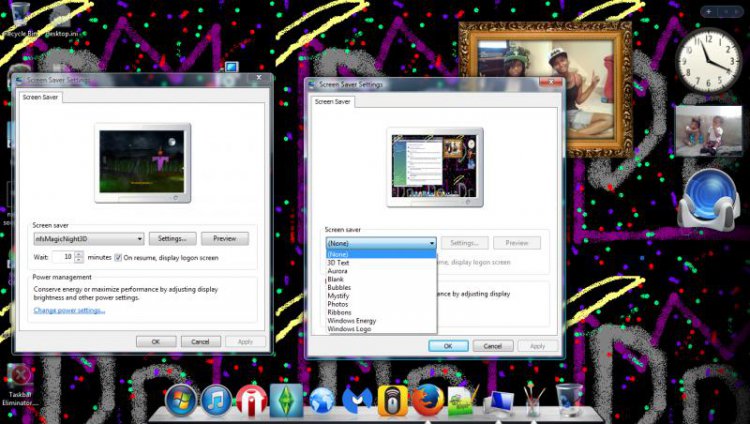Open the green notepad dock icon
This screenshot has width=750, height=424.
click(462, 401)
